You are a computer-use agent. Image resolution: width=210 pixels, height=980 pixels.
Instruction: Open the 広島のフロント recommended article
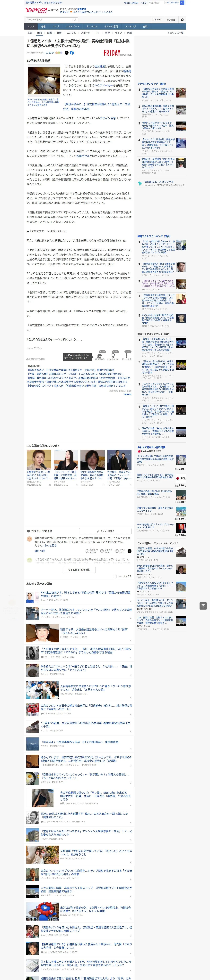[87, 707]
